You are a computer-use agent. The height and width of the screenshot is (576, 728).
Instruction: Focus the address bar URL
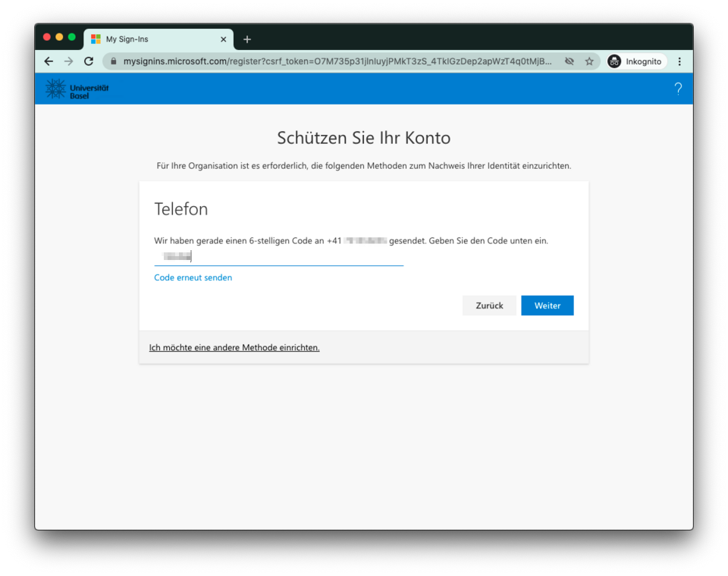coord(337,61)
